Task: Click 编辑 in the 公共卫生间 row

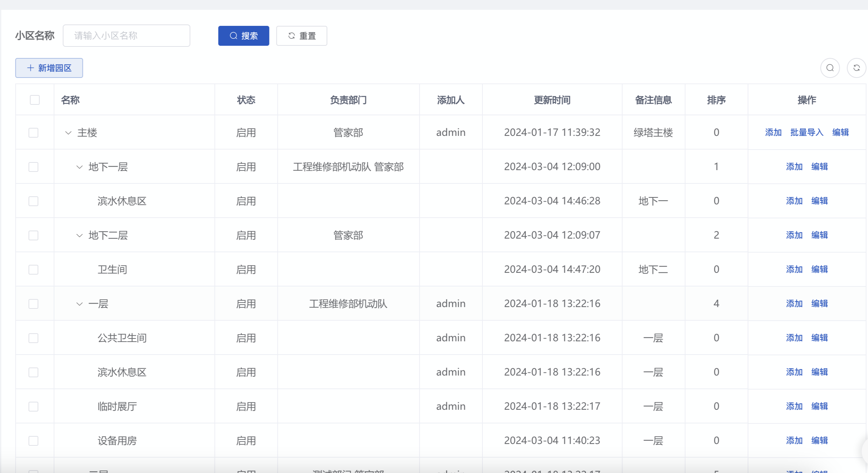Action: pyautogui.click(x=819, y=338)
